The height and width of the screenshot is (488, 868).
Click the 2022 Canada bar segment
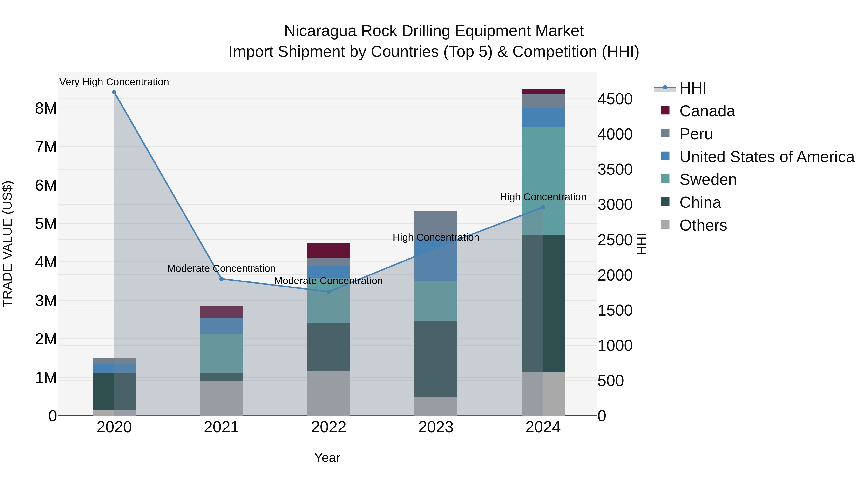point(329,251)
